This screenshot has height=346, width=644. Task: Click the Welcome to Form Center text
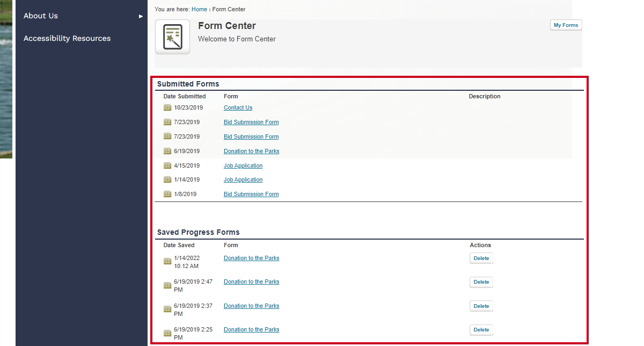(237, 39)
